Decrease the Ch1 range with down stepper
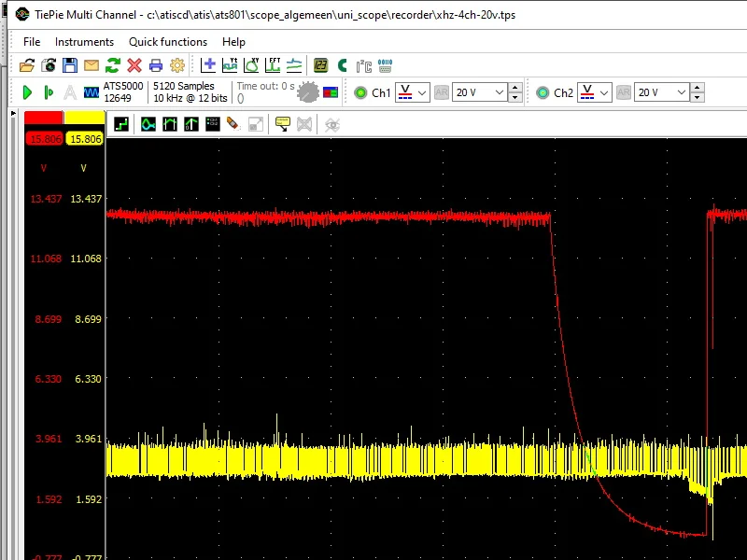747x560 pixels. click(x=515, y=97)
